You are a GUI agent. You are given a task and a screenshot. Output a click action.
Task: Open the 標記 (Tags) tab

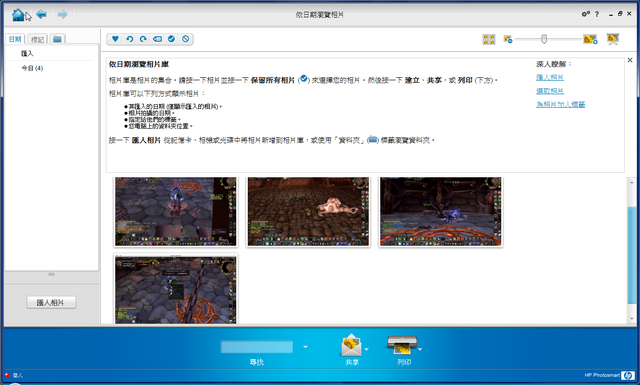pos(38,39)
